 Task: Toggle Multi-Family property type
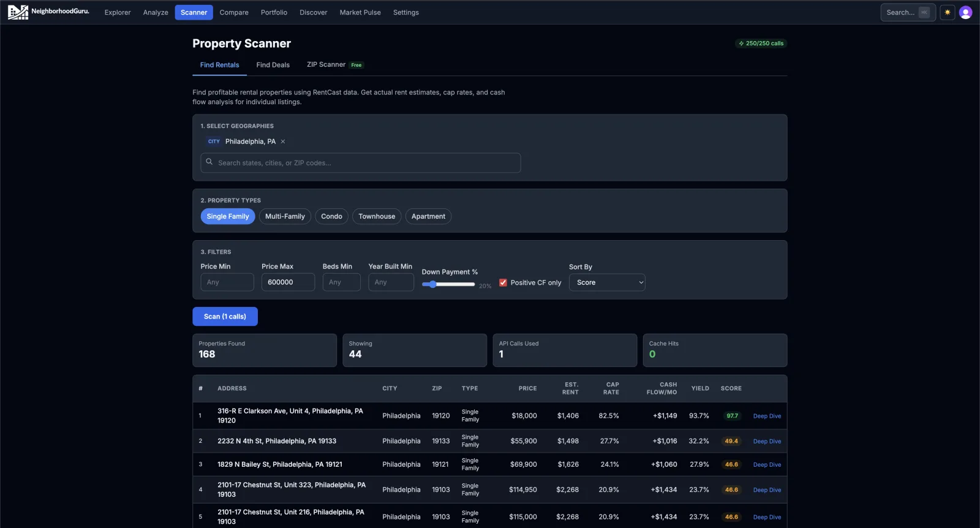(285, 216)
